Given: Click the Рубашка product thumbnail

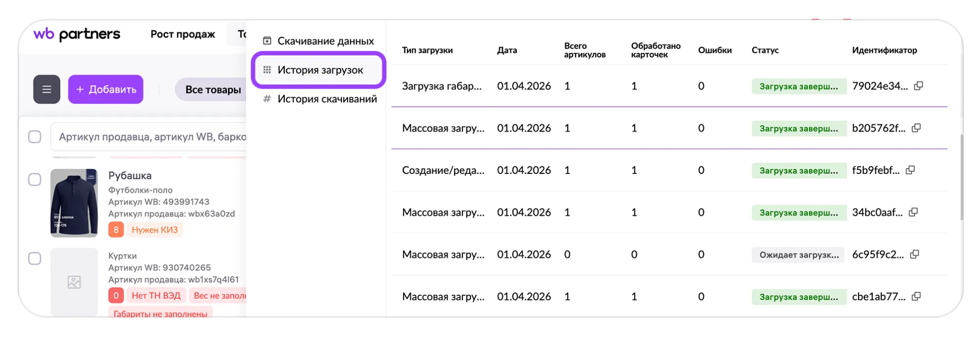Looking at the screenshot, I should (74, 203).
